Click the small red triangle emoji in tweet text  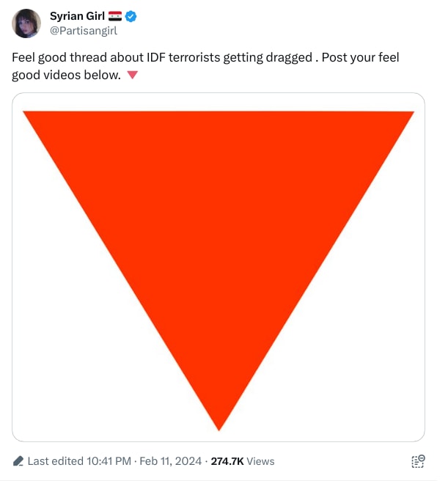pos(132,75)
